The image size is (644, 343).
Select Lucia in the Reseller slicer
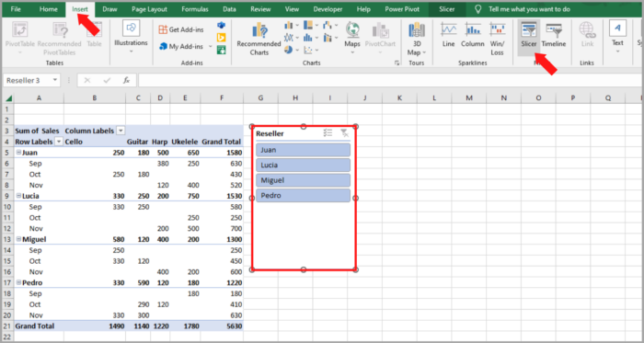(x=303, y=165)
